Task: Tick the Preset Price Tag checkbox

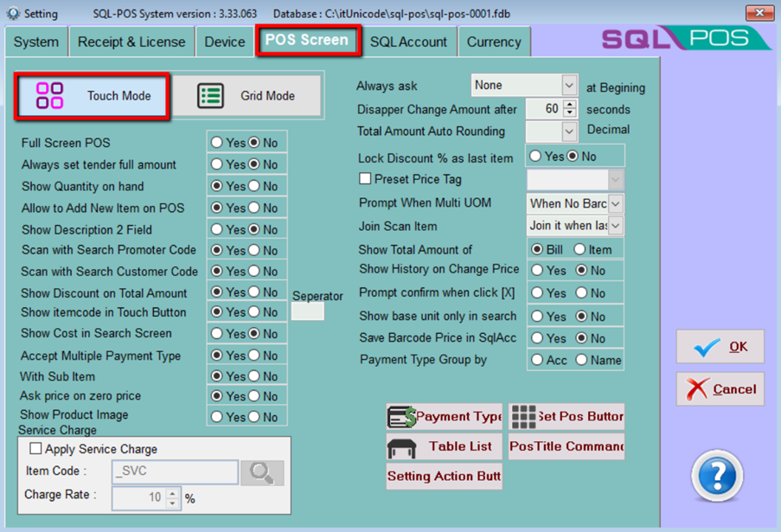Action: tap(365, 179)
